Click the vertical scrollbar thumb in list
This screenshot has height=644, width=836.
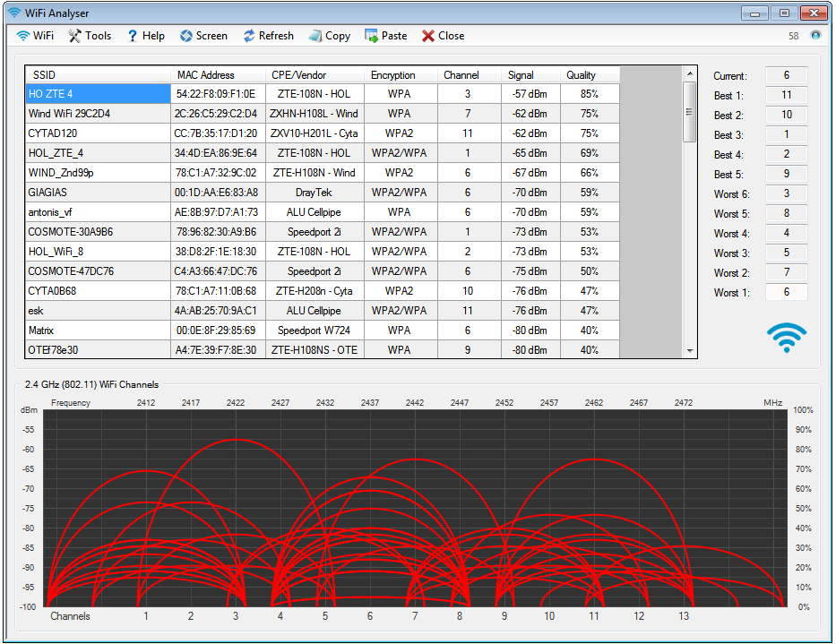click(689, 112)
